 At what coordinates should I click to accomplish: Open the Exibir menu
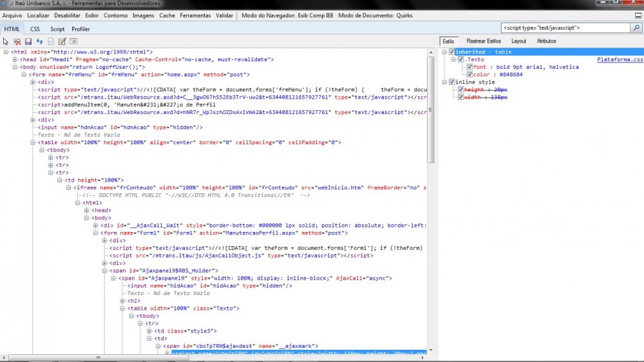[x=91, y=15]
